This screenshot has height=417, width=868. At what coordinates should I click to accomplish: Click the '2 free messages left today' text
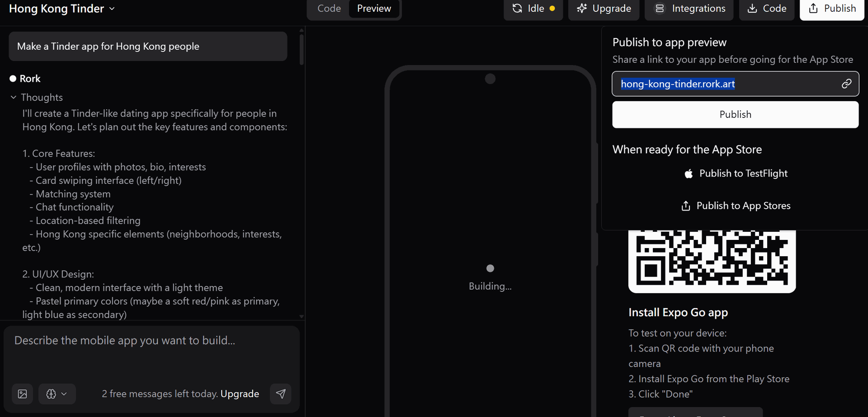coord(160,394)
